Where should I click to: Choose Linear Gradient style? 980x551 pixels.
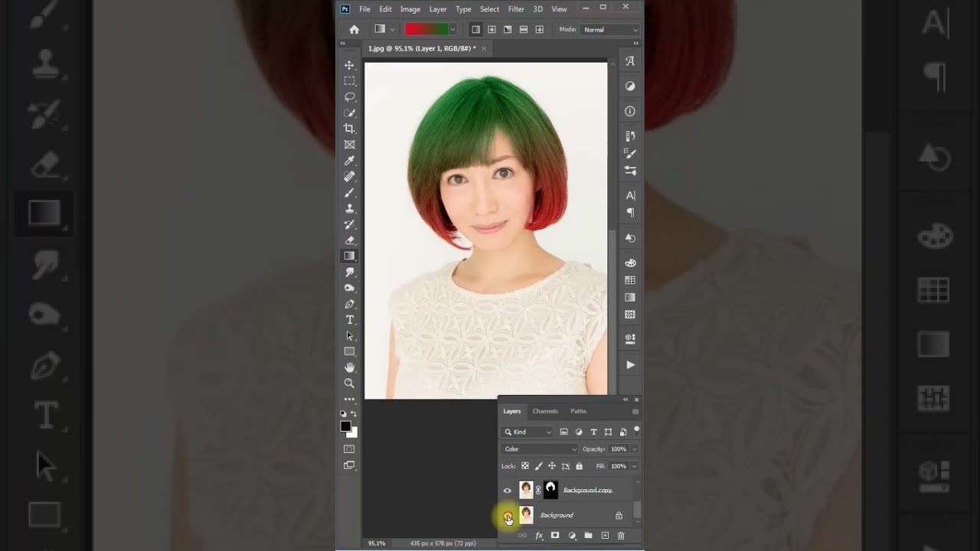(x=475, y=30)
